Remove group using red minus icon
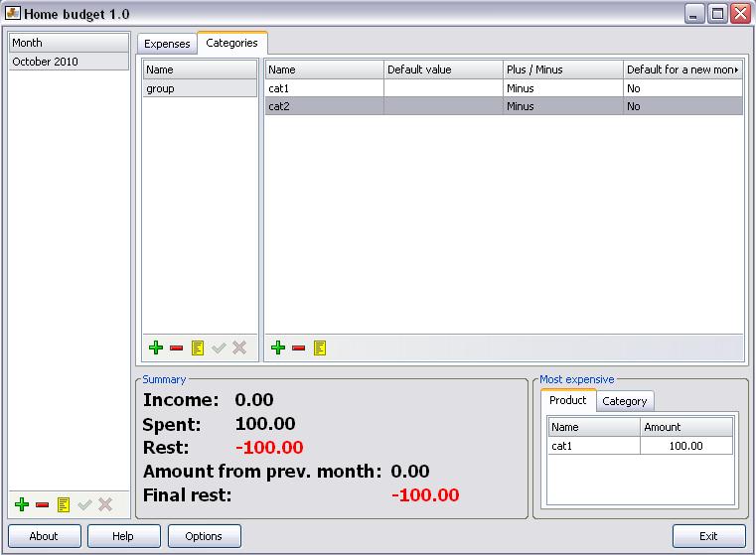 tap(176, 347)
